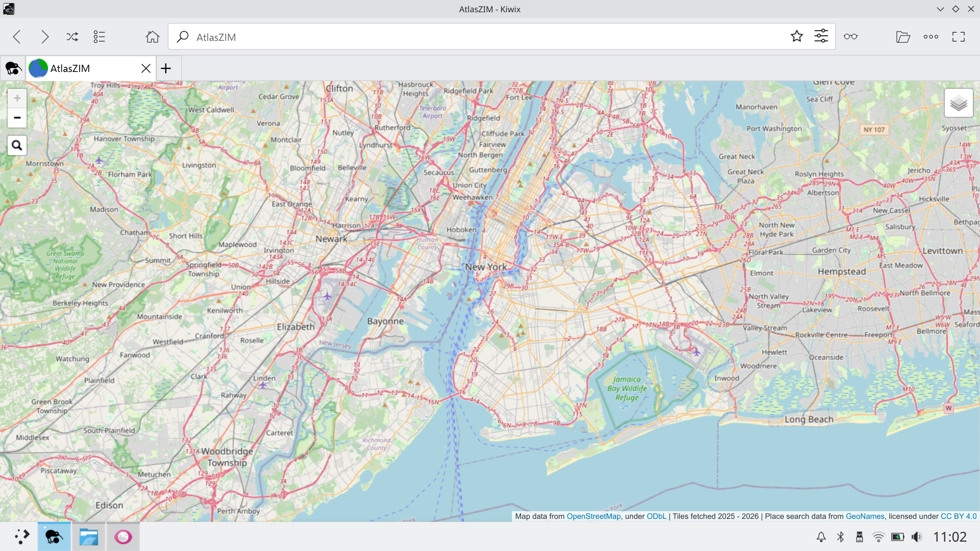Image resolution: width=980 pixels, height=551 pixels.
Task: Open the OpenStreetMap attribution link
Action: tap(594, 516)
